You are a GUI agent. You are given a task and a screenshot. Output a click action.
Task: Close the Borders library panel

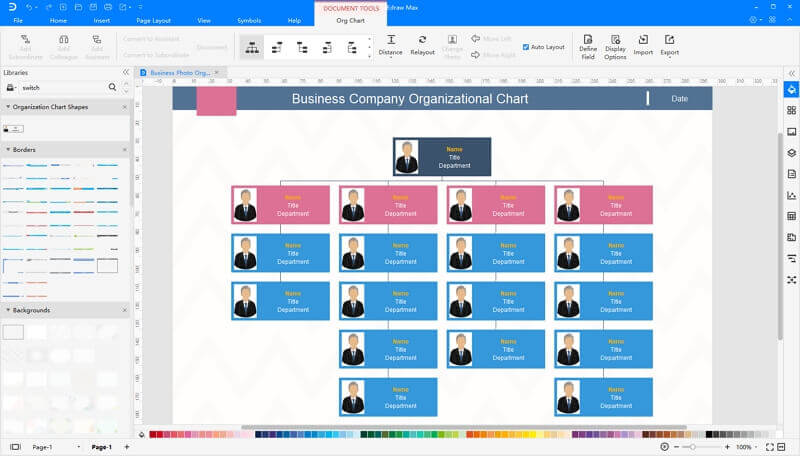click(x=124, y=149)
